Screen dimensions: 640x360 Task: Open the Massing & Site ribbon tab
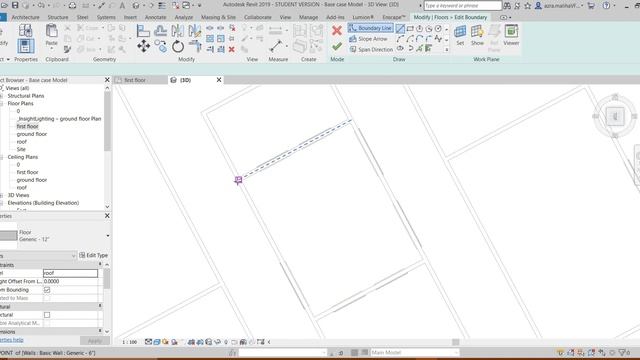pos(218,17)
